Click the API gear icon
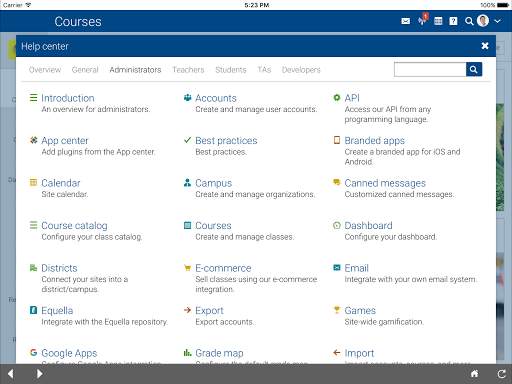The width and height of the screenshot is (512, 384). coord(337,98)
